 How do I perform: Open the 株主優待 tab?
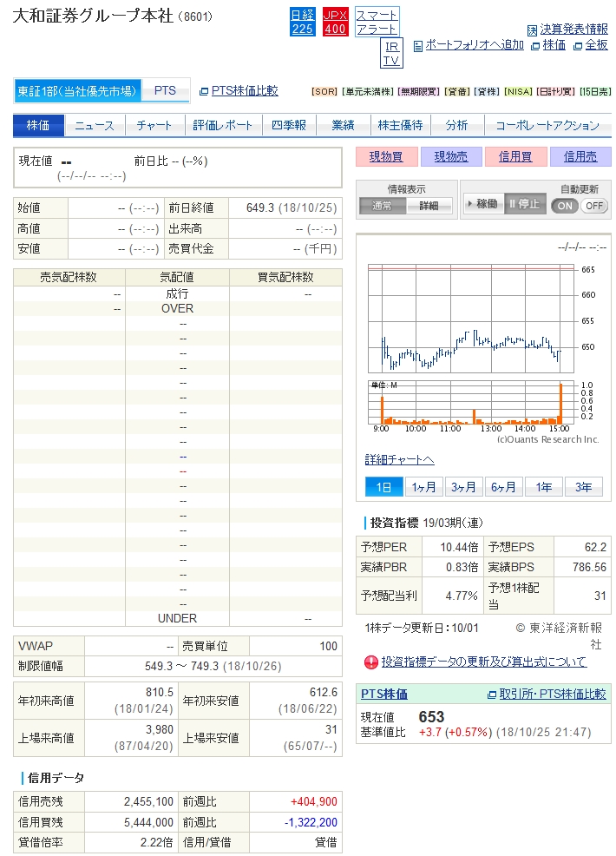pyautogui.click(x=400, y=126)
